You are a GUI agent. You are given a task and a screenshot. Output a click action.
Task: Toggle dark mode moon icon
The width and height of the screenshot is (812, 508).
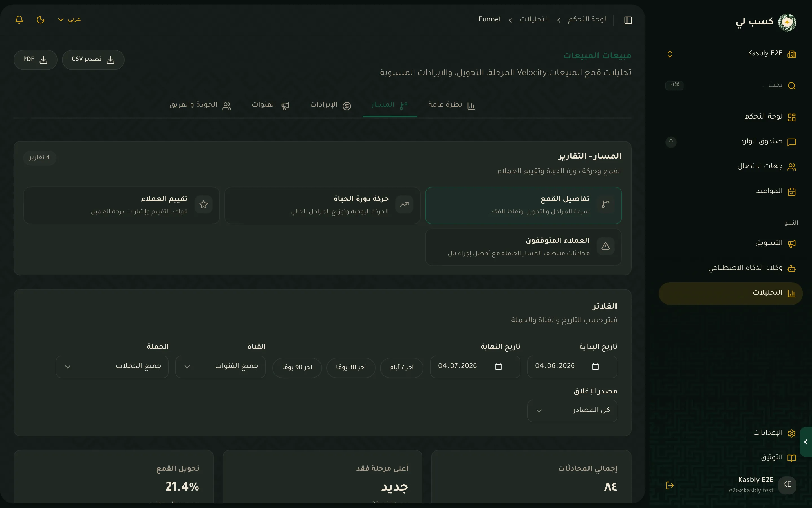click(41, 19)
